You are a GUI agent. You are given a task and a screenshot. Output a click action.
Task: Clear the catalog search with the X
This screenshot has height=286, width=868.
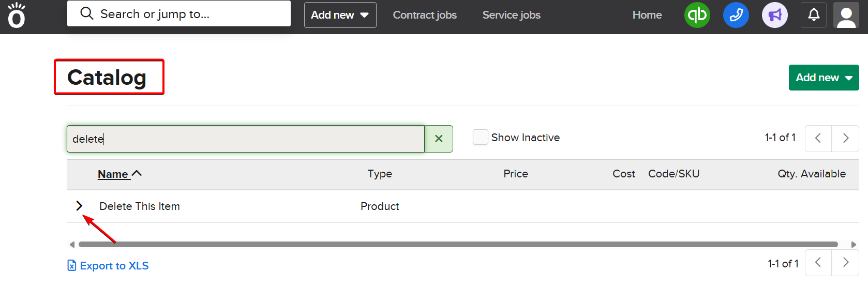click(x=439, y=139)
